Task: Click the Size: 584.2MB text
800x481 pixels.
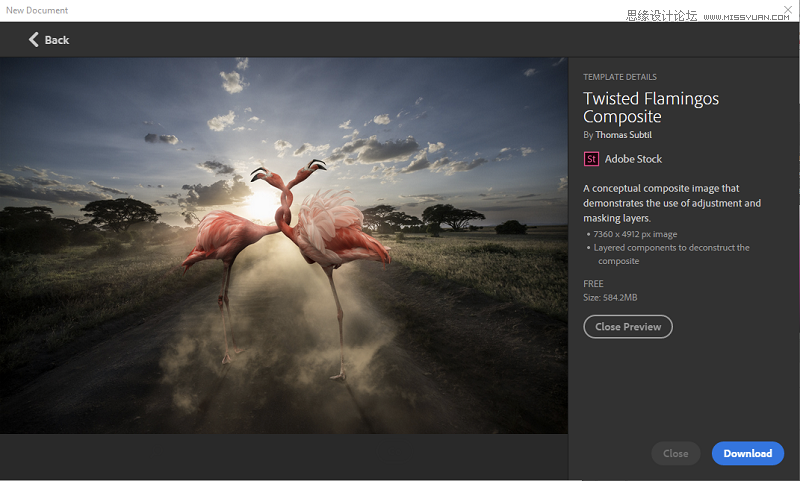Action: [610, 297]
